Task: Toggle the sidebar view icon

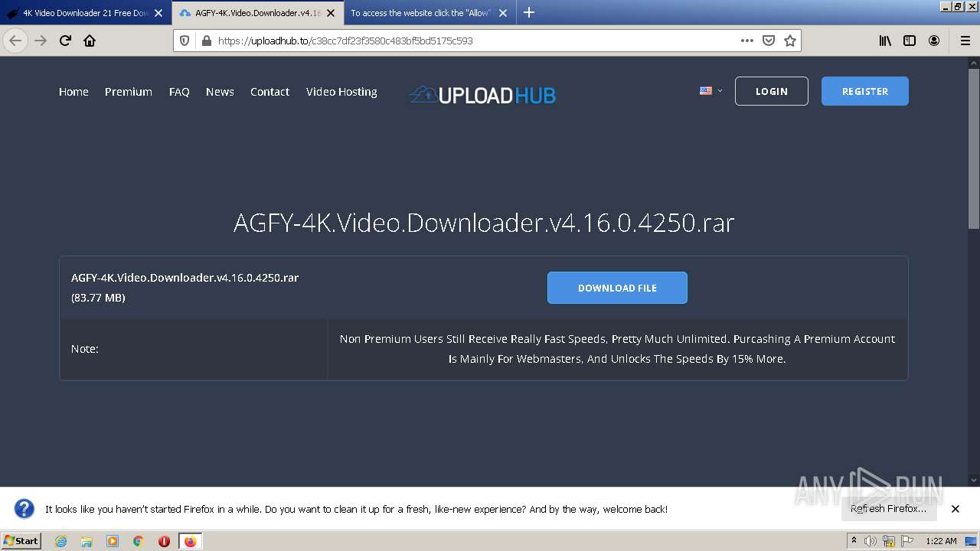Action: coord(910,41)
